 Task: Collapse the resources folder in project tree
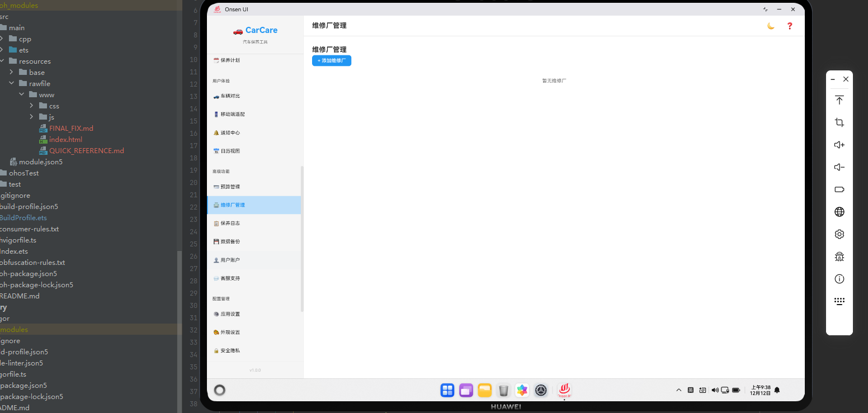[x=2, y=61]
